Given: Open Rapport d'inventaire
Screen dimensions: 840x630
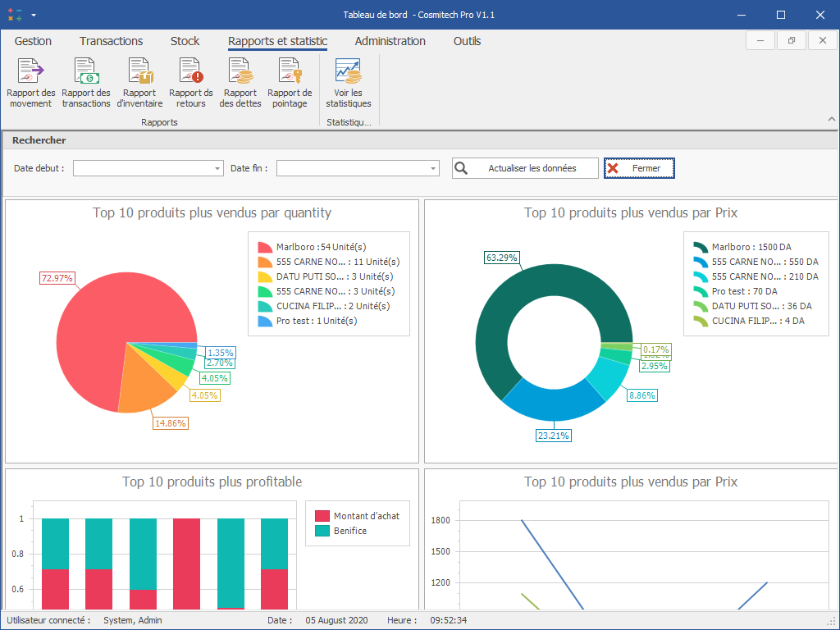Looking at the screenshot, I should [139, 83].
